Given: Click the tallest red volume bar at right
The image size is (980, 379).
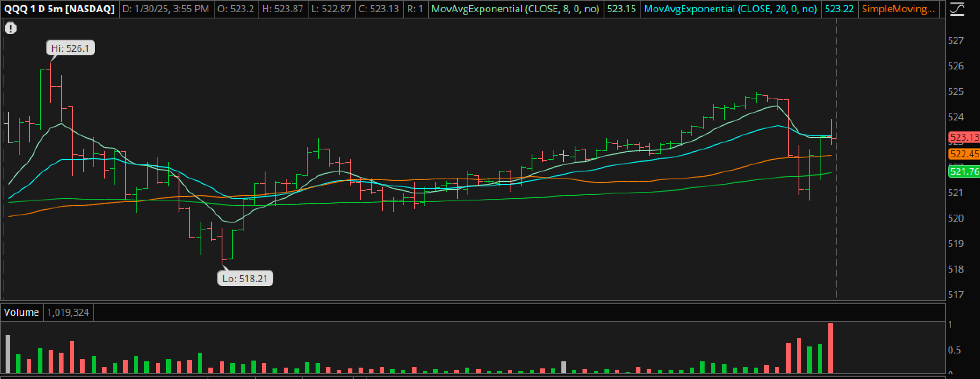Looking at the screenshot, I should pyautogui.click(x=830, y=347).
